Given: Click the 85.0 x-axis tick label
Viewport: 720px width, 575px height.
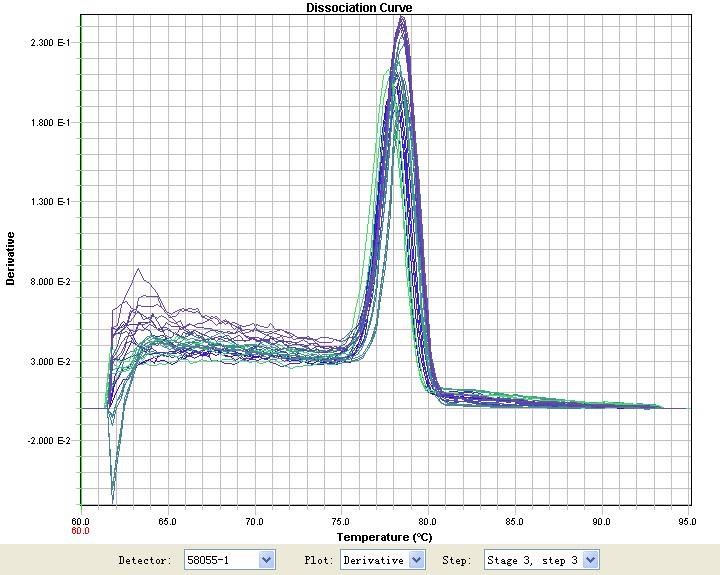Looking at the screenshot, I should click(x=515, y=521).
